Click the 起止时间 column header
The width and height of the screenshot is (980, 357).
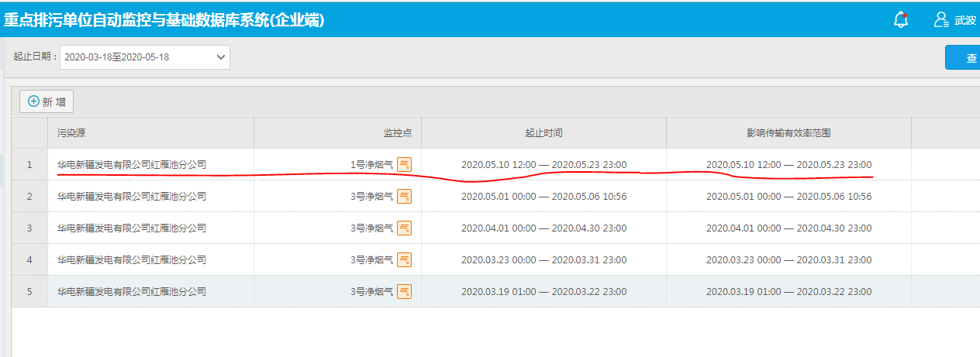click(x=543, y=133)
